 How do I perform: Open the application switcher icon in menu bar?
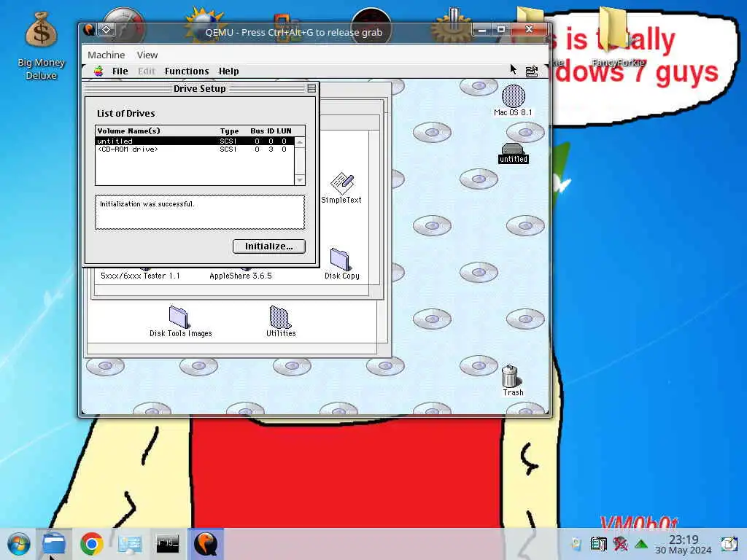[x=532, y=71]
